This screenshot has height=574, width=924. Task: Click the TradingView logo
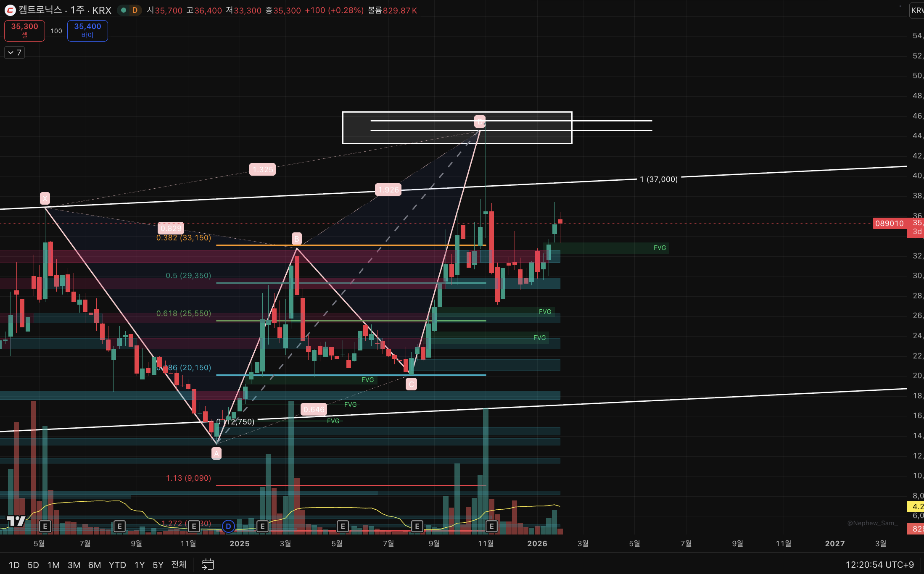coord(16,521)
